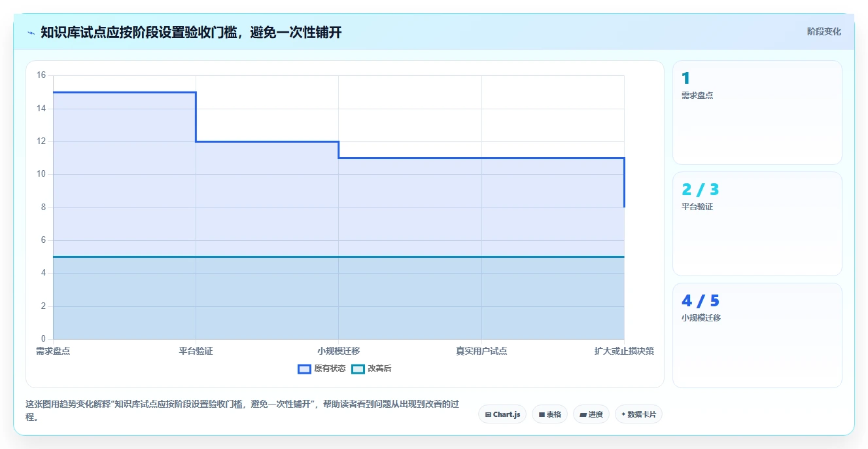
Task: Click the Chart.js tag chip
Action: (x=502, y=414)
